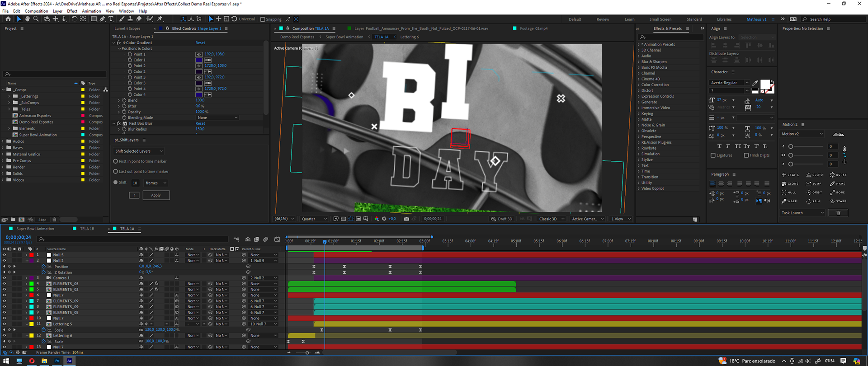Apply Faux Bold in Character panel
Screen dimensions: 868x366
pyautogui.click(x=719, y=146)
